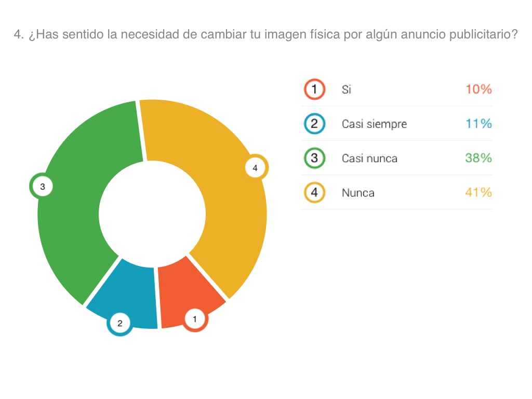The width and height of the screenshot is (532, 399).
Task: Click the green legend badge numbered 3
Action: tap(314, 158)
